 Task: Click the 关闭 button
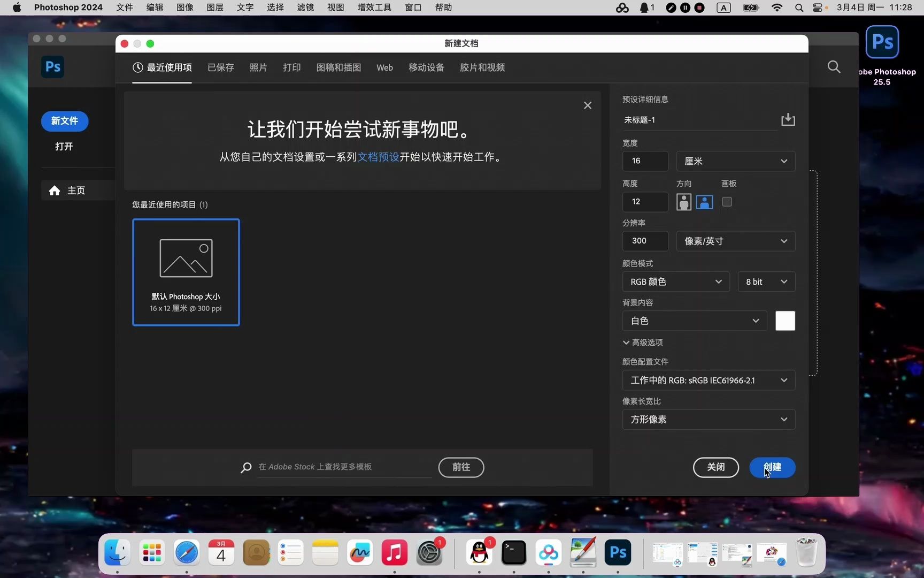click(x=716, y=467)
